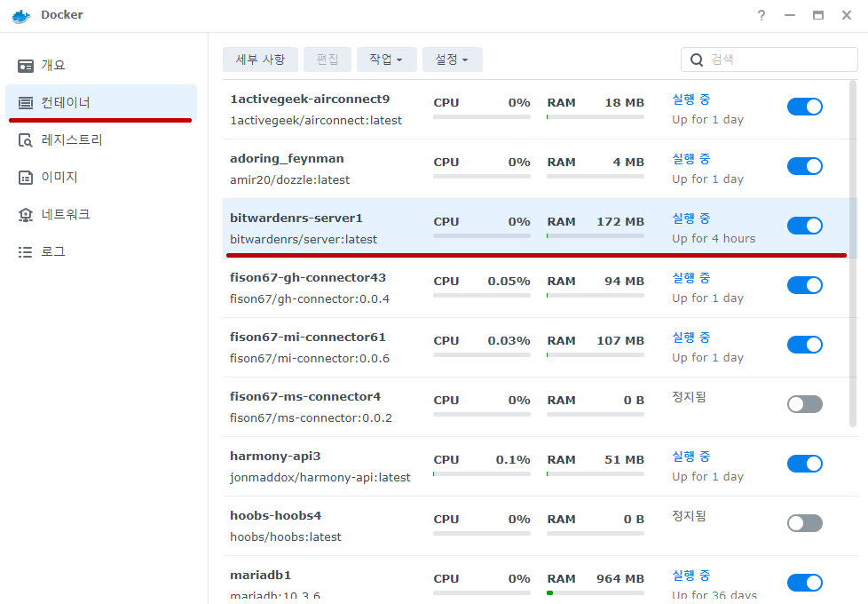This screenshot has width=868, height=604.
Task: Click image name jonmaddox/harmony-api:latest
Action: 320,478
